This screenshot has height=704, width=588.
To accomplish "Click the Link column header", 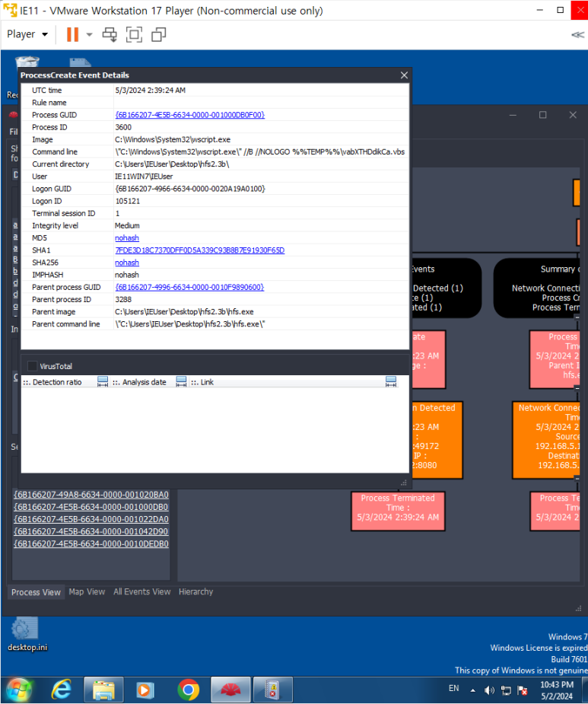I will [207, 382].
